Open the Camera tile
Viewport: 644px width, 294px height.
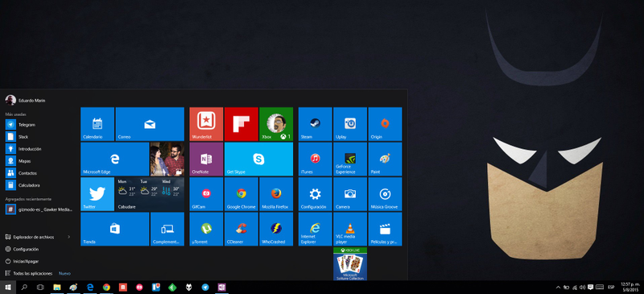(350, 194)
